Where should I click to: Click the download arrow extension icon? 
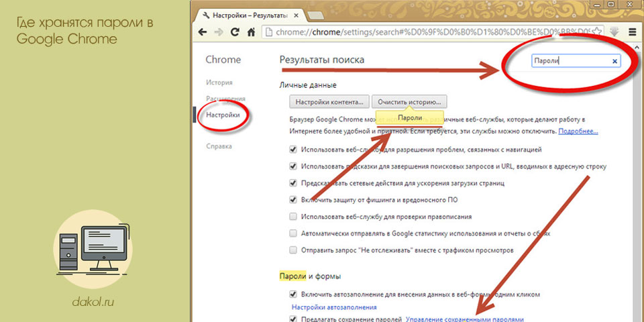coord(614,32)
